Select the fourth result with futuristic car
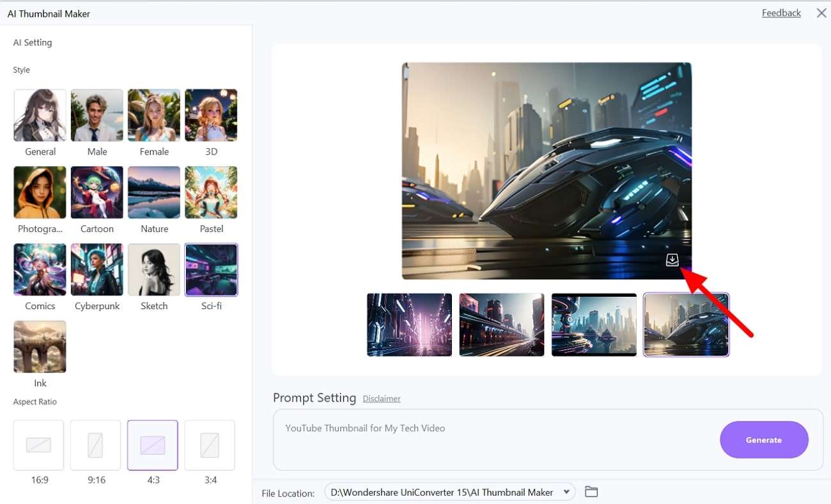 coord(686,325)
